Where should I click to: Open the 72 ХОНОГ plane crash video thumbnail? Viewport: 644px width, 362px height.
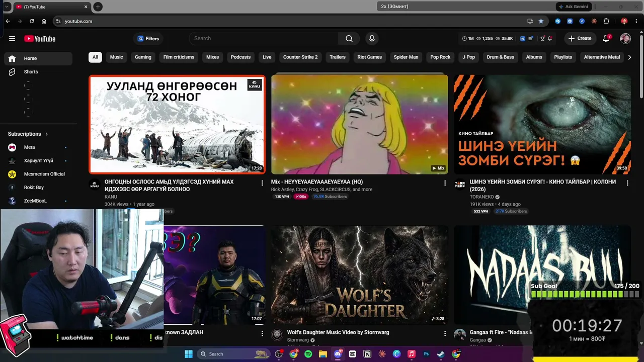click(x=177, y=124)
